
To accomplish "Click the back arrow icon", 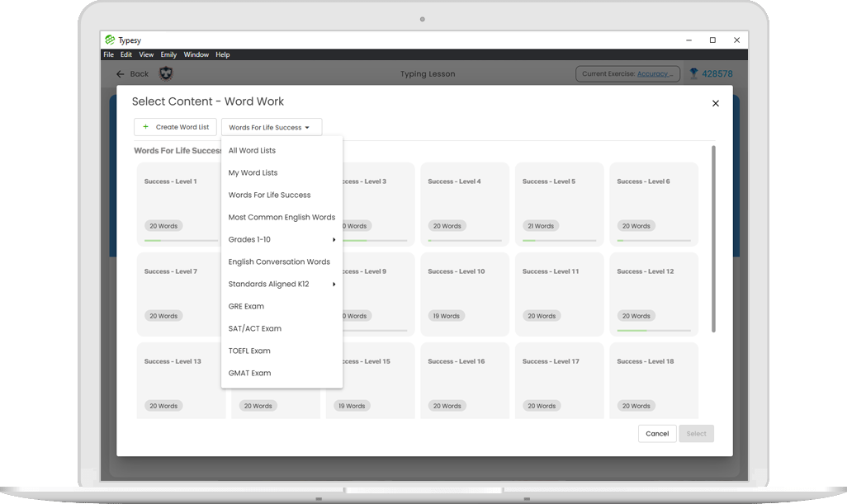I will point(120,74).
